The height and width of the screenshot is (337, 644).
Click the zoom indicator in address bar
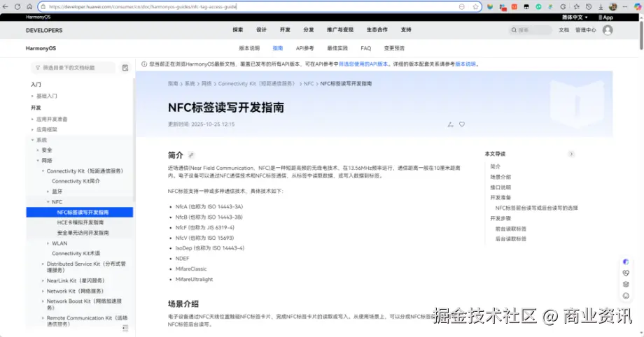click(x=461, y=6)
